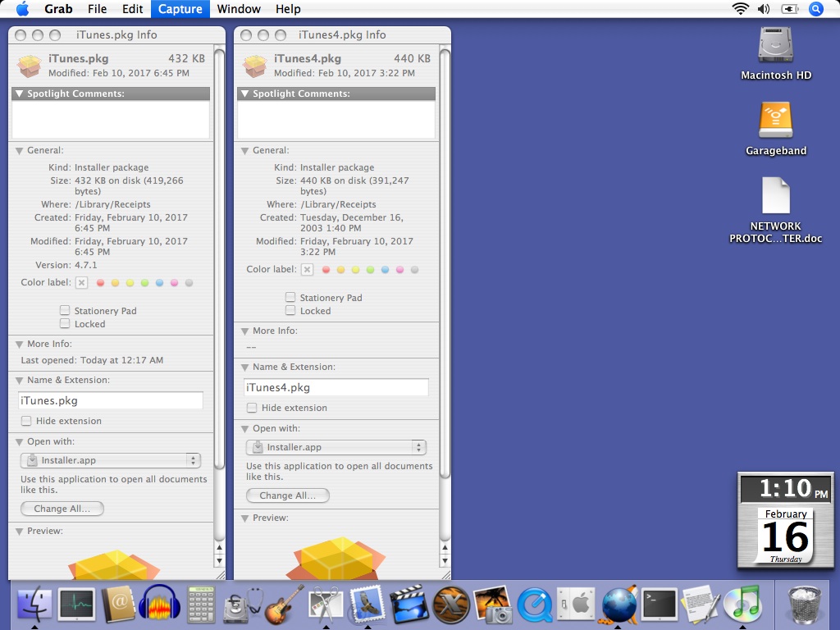Collapse General section in iTunes.pkg Info
This screenshot has height=630, width=840.
click(20, 151)
